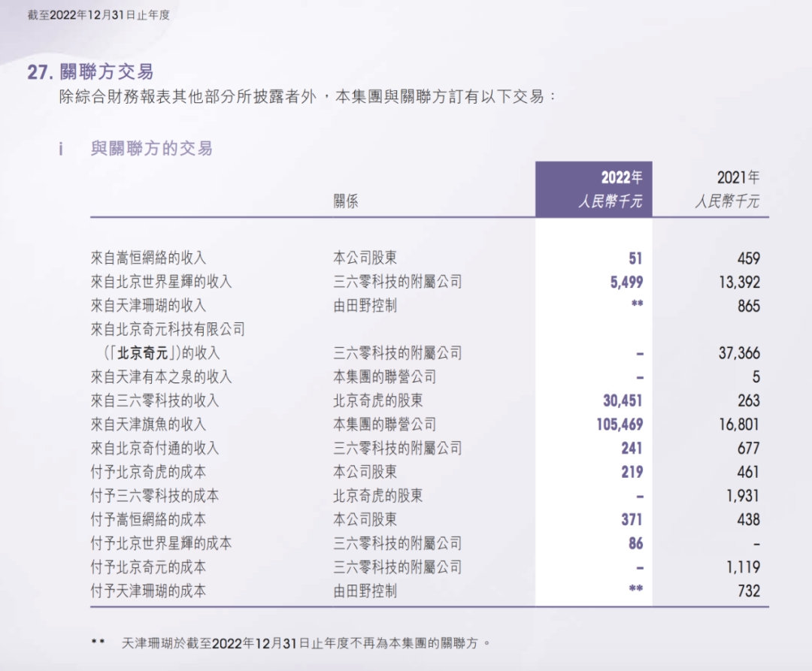Click the 2022 value '30,451'
812x671 pixels.
pyautogui.click(x=623, y=401)
